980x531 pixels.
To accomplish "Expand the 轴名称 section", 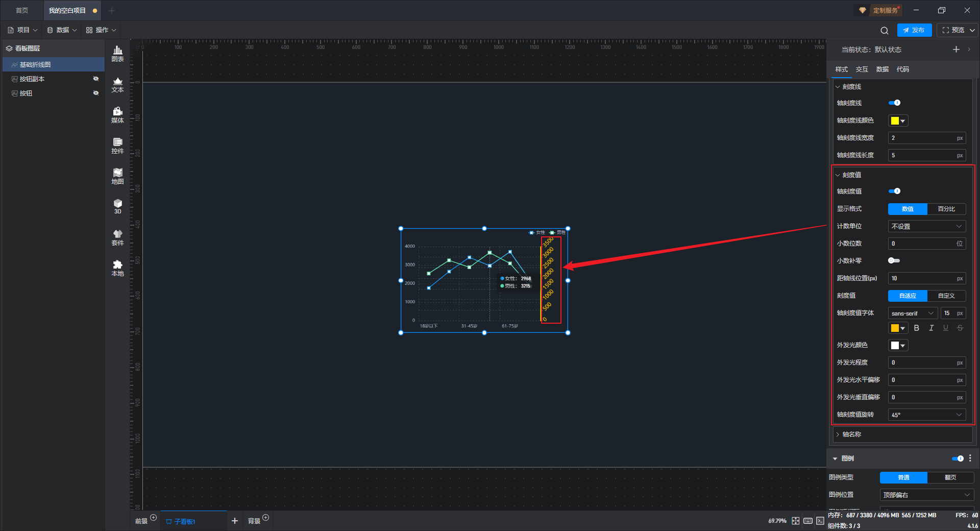I will tap(838, 435).
